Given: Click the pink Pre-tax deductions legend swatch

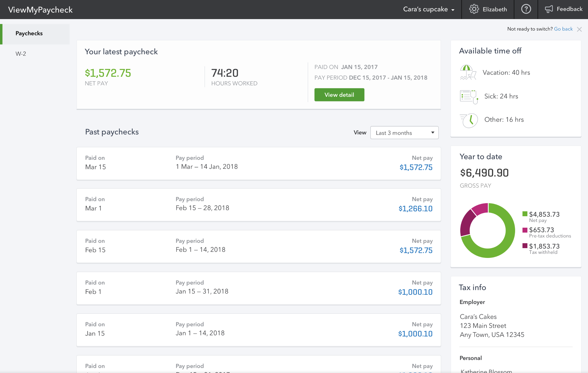Looking at the screenshot, I should (x=525, y=230).
